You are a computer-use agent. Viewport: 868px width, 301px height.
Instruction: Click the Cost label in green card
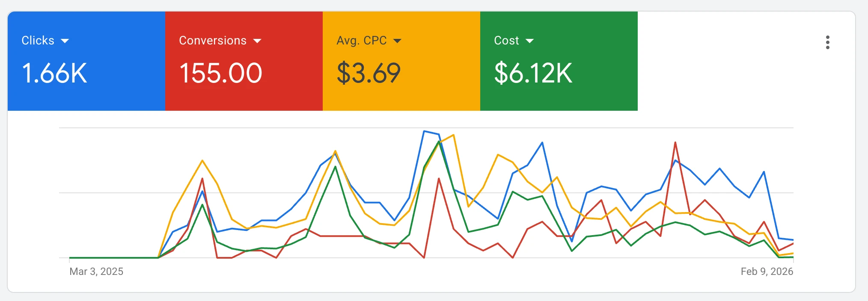(506, 41)
